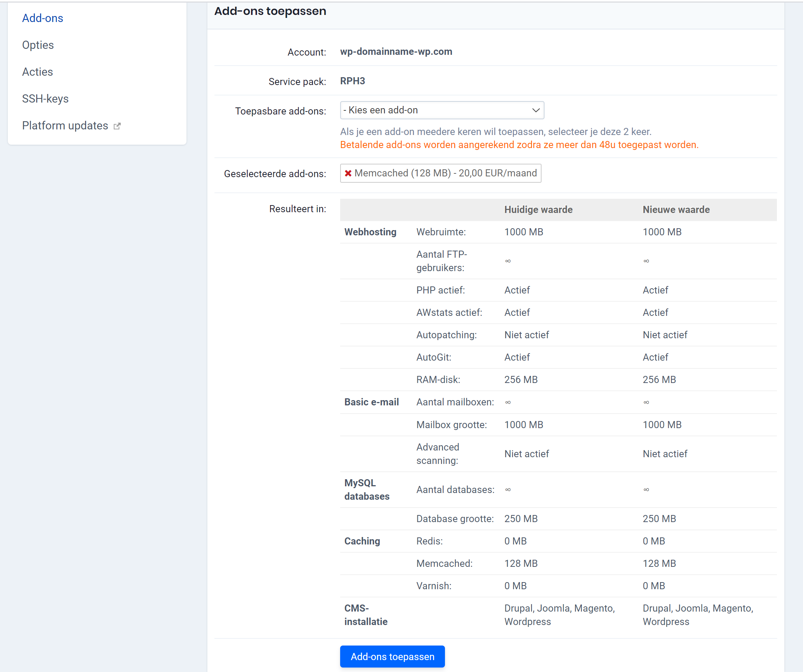Open the SSH-keys sidebar page
Viewport: 803px width, 672px height.
[45, 98]
